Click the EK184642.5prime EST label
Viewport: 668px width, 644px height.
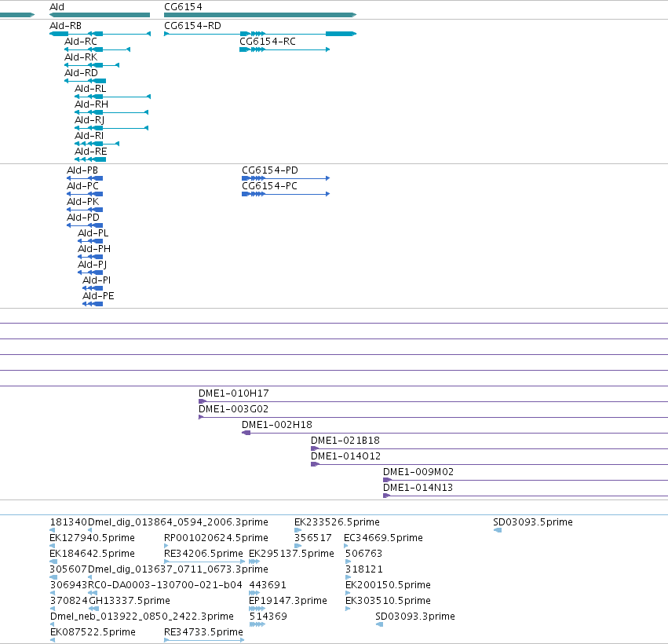coord(92,554)
